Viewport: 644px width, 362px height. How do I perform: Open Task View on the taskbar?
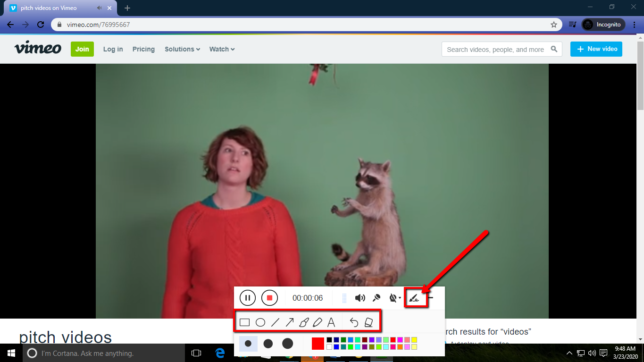[196, 353]
